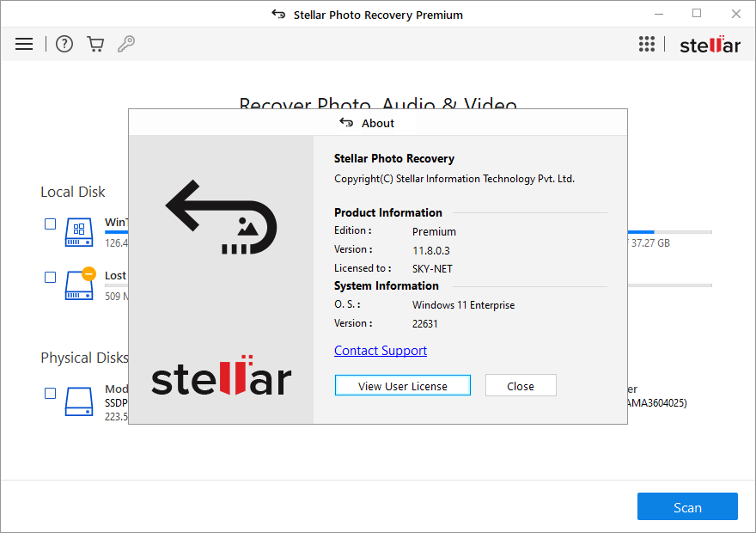Click the Product Information heading
Image resolution: width=756 pixels, height=533 pixels.
(x=388, y=212)
